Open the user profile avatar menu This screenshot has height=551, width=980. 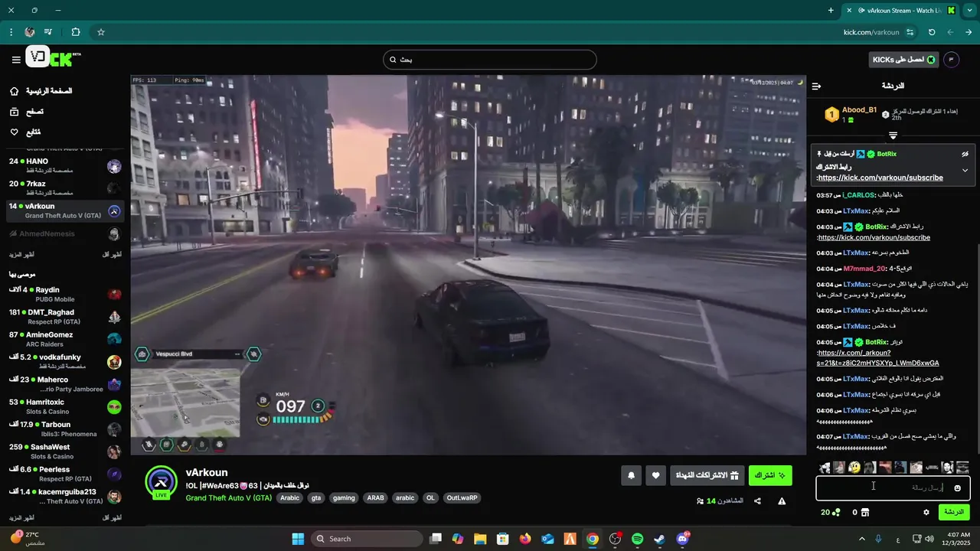tap(951, 60)
